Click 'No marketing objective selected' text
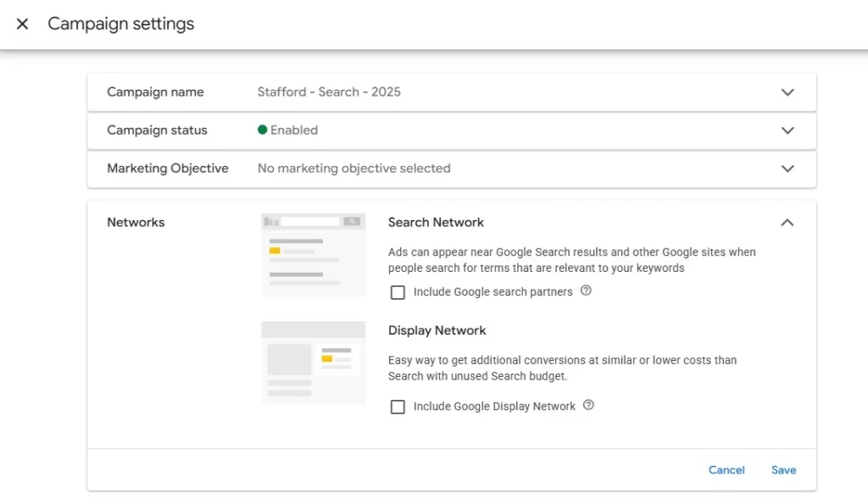Viewport: 868px width, 504px height. click(353, 169)
